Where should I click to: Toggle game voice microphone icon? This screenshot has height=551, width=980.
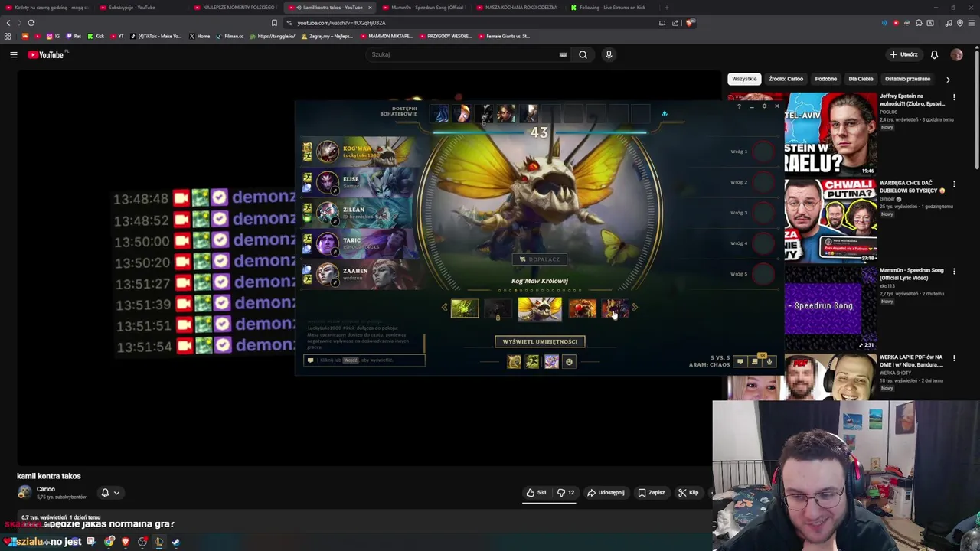click(x=769, y=361)
